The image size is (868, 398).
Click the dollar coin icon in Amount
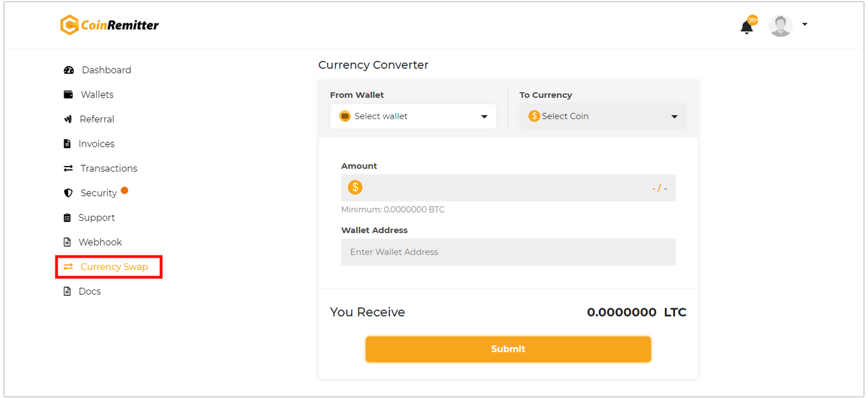pyautogui.click(x=355, y=187)
